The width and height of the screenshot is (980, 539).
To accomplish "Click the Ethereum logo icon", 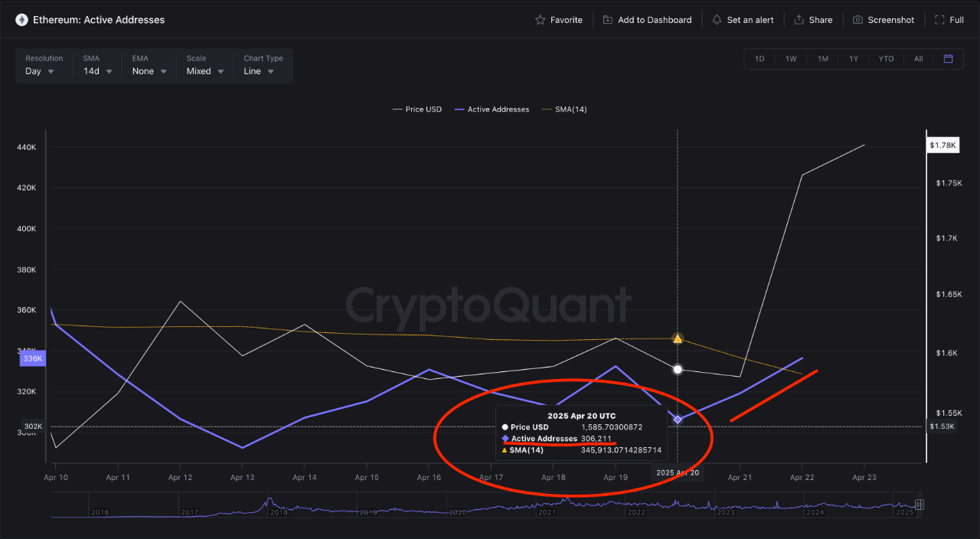I will click(21, 20).
